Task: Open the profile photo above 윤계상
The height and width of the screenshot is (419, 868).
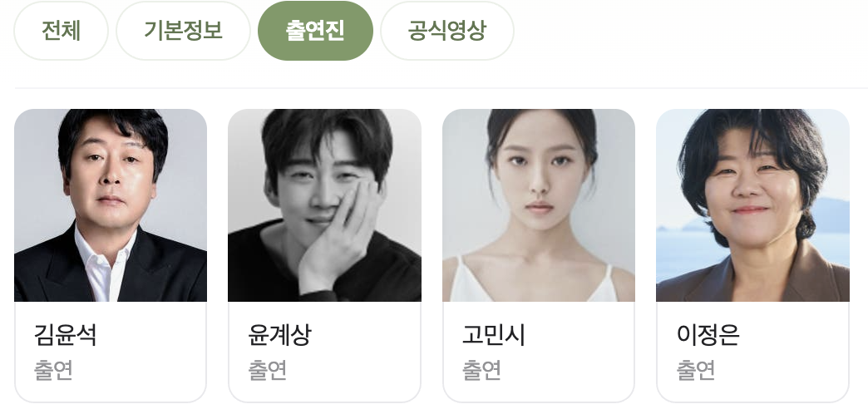Action: [324, 205]
